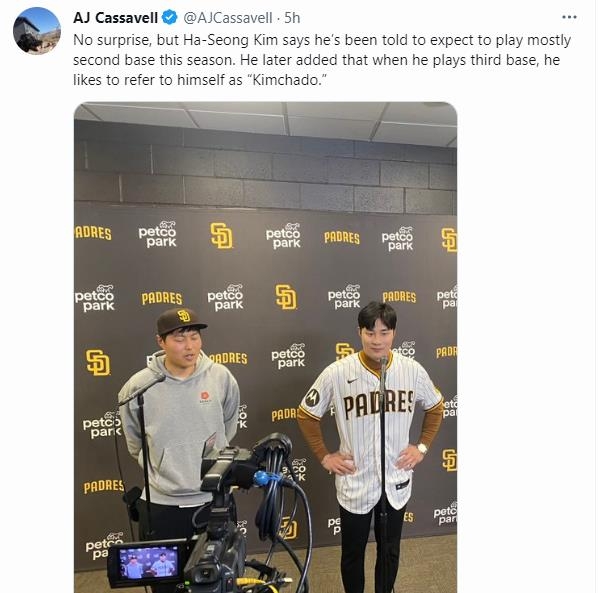
Task: Open the @AJCassavell handle link
Action: [x=228, y=18]
